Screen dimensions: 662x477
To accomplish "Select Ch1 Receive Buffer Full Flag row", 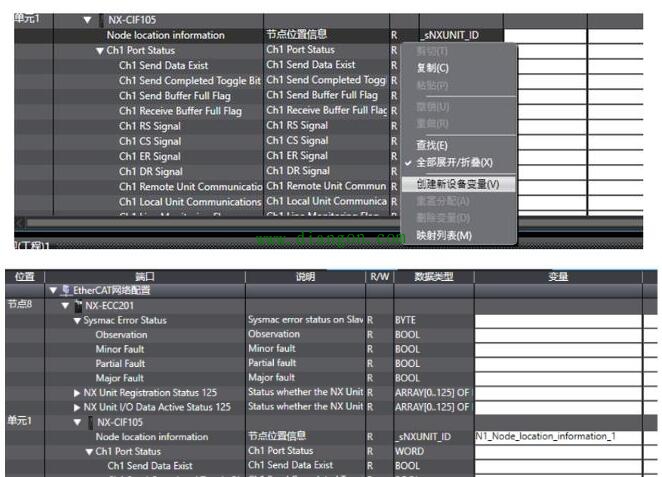I will [x=180, y=111].
